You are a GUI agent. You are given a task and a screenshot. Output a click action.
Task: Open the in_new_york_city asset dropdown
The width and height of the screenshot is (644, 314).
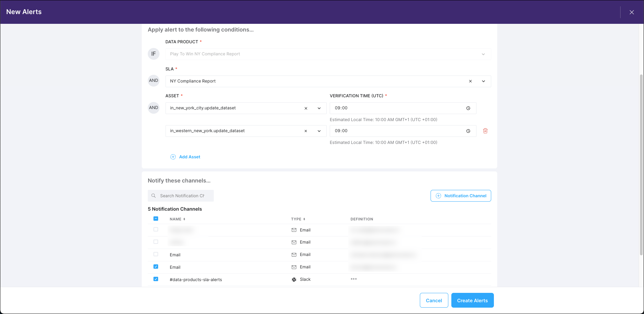[318, 108]
